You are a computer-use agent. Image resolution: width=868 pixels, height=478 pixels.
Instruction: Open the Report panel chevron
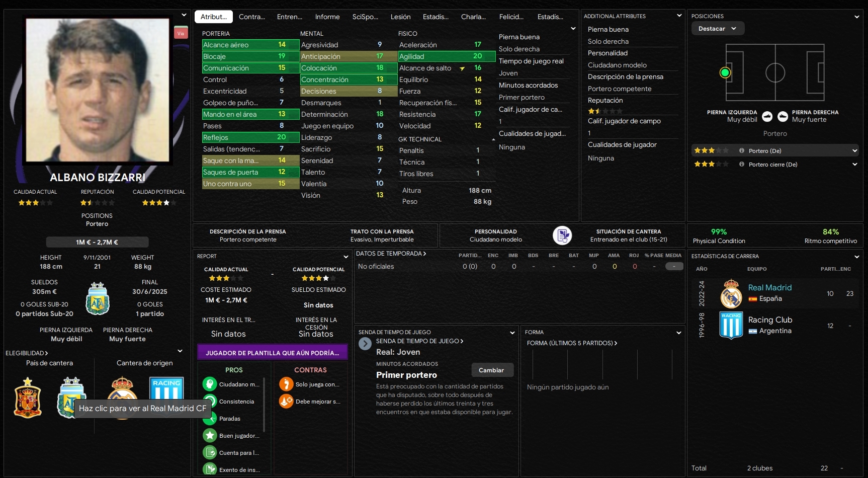coord(345,257)
